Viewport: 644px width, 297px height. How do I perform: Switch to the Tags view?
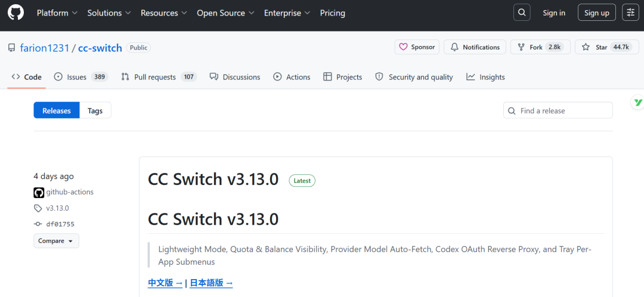(x=95, y=110)
